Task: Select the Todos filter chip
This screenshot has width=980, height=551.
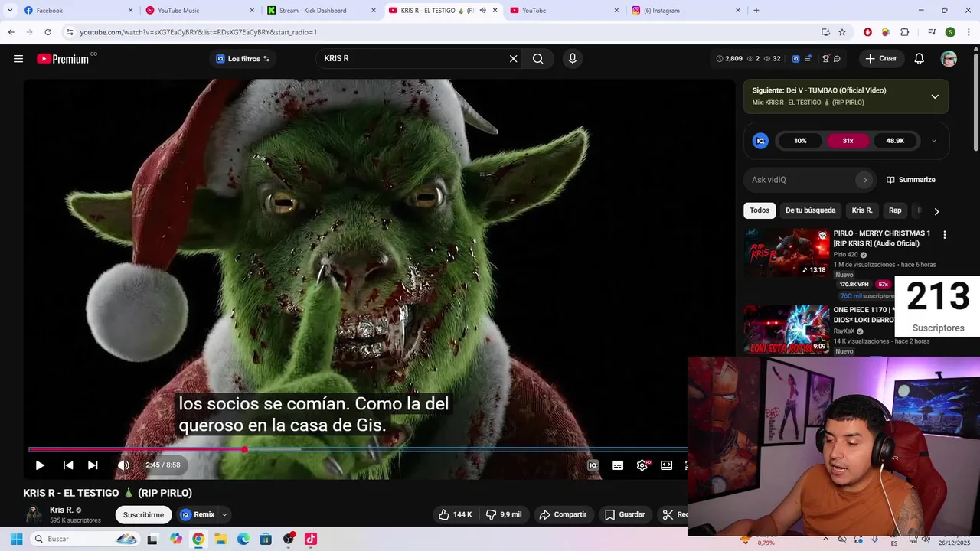Action: pyautogui.click(x=759, y=210)
